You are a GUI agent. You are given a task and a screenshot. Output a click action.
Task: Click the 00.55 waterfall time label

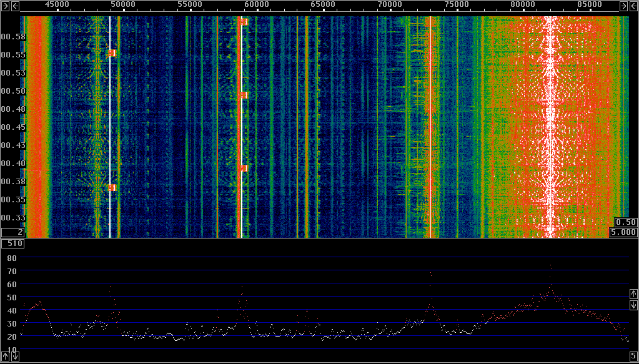[x=13, y=55]
